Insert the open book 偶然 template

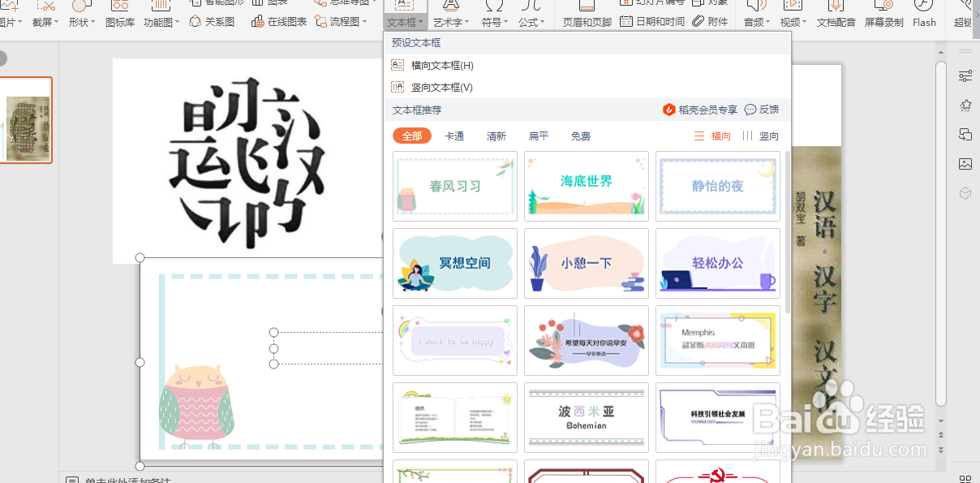tap(455, 417)
